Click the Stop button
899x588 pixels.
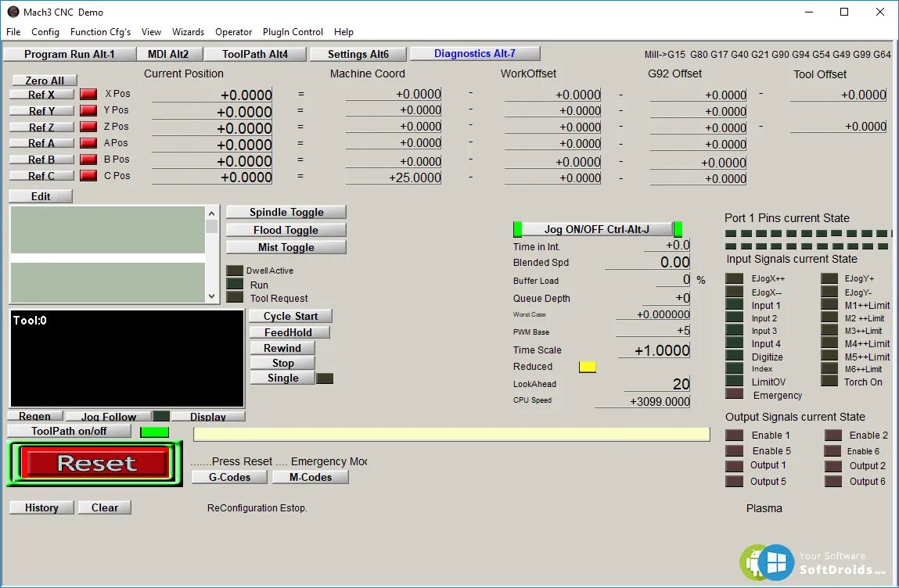[282, 363]
